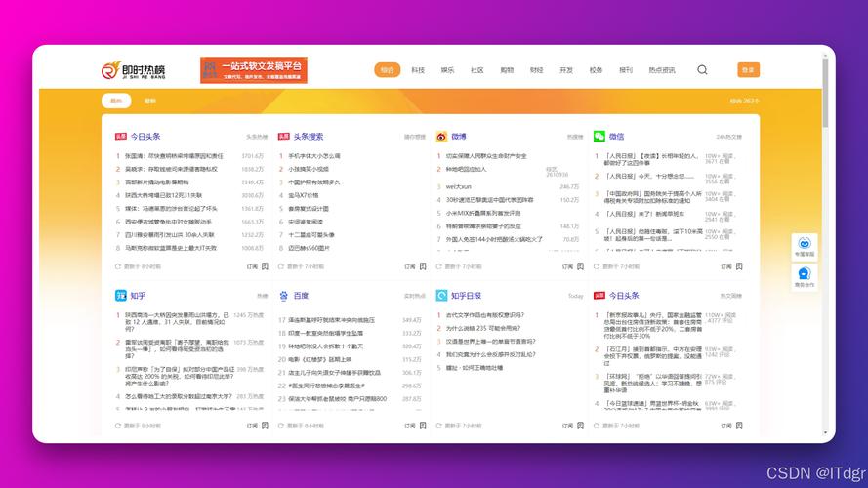Select the 最新 filter tab

[x=150, y=101]
